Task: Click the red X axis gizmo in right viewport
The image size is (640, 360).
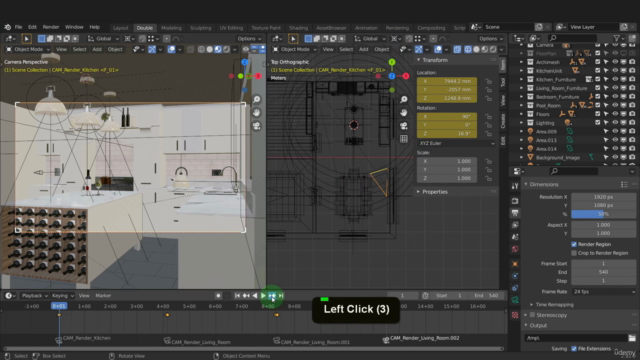Action: (406, 76)
